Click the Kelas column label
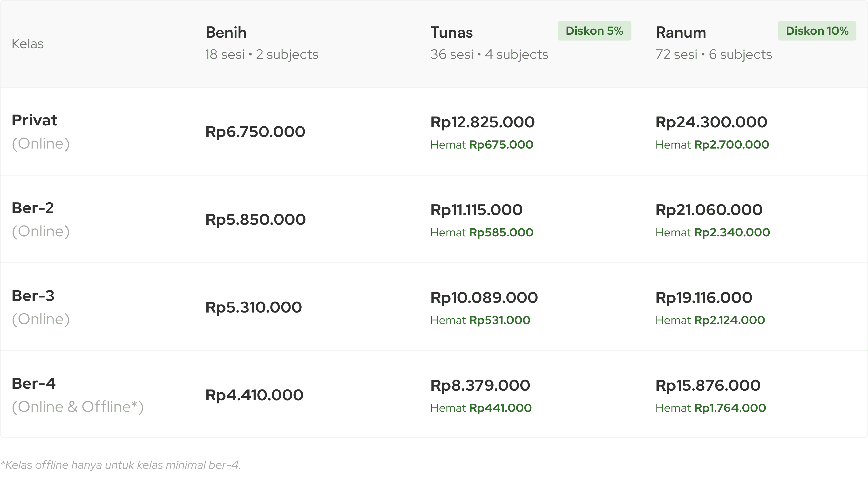Image resolution: width=868 pixels, height=490 pixels. tap(28, 44)
